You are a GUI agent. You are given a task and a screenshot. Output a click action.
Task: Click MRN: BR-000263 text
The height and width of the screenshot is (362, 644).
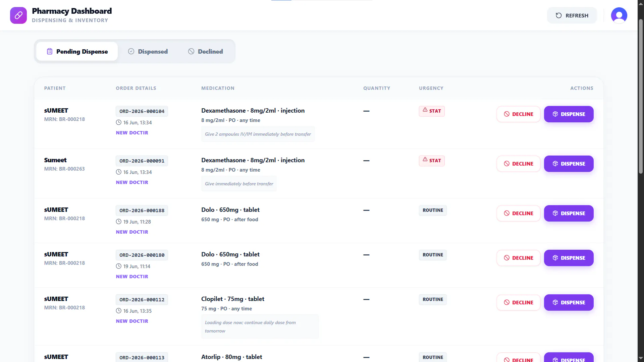coord(64,169)
